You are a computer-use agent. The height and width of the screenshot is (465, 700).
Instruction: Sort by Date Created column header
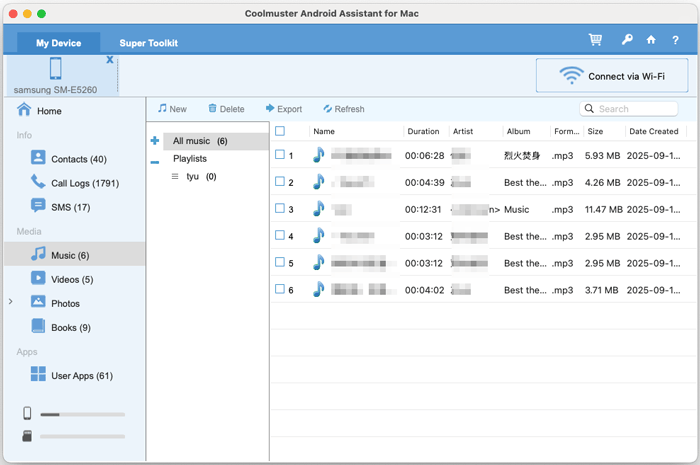coord(654,132)
